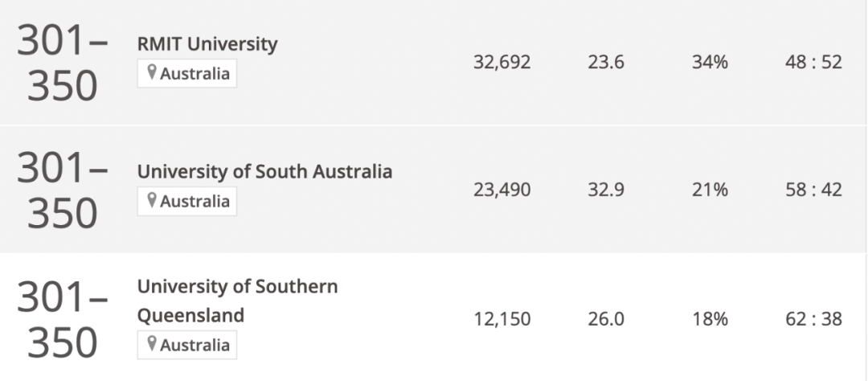Click the 62 : 38 gender ratio value
The height and width of the screenshot is (381, 868).
pyautogui.click(x=813, y=319)
